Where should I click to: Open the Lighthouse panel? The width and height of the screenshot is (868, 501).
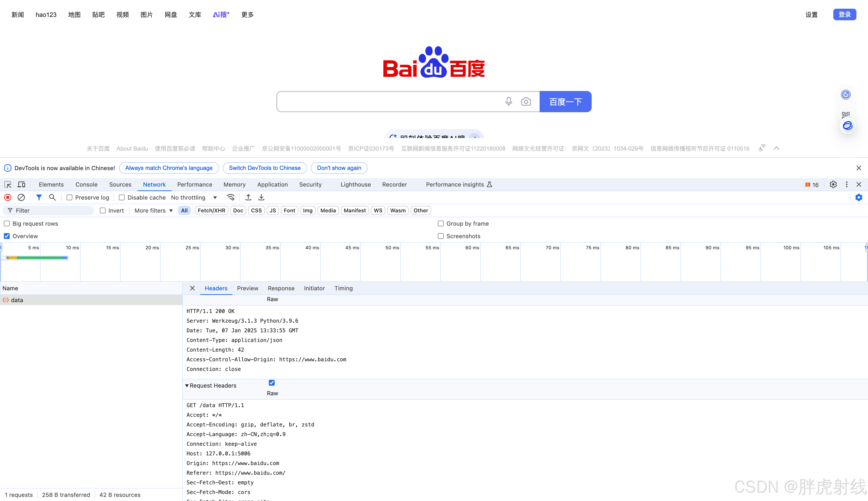[355, 184]
